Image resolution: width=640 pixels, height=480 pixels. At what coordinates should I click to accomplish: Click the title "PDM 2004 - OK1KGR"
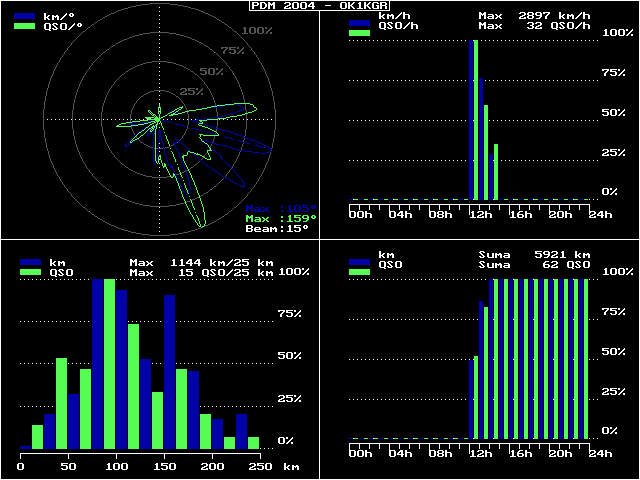click(x=319, y=6)
